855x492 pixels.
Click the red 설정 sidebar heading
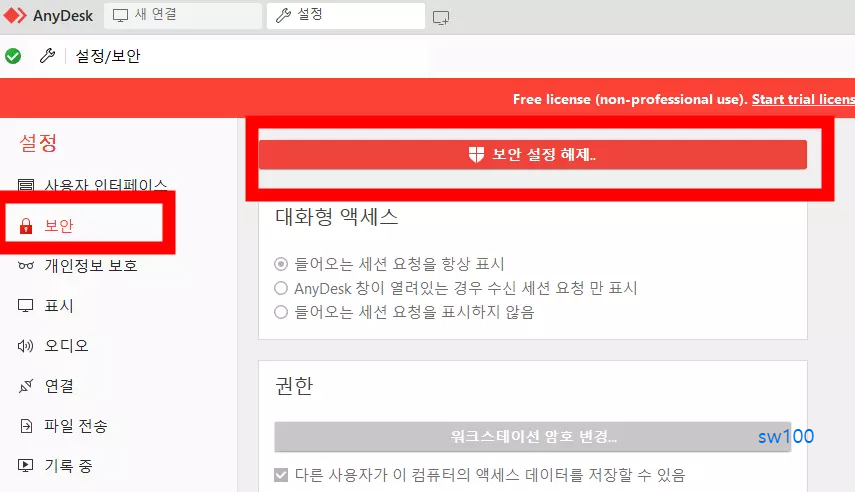click(x=38, y=143)
